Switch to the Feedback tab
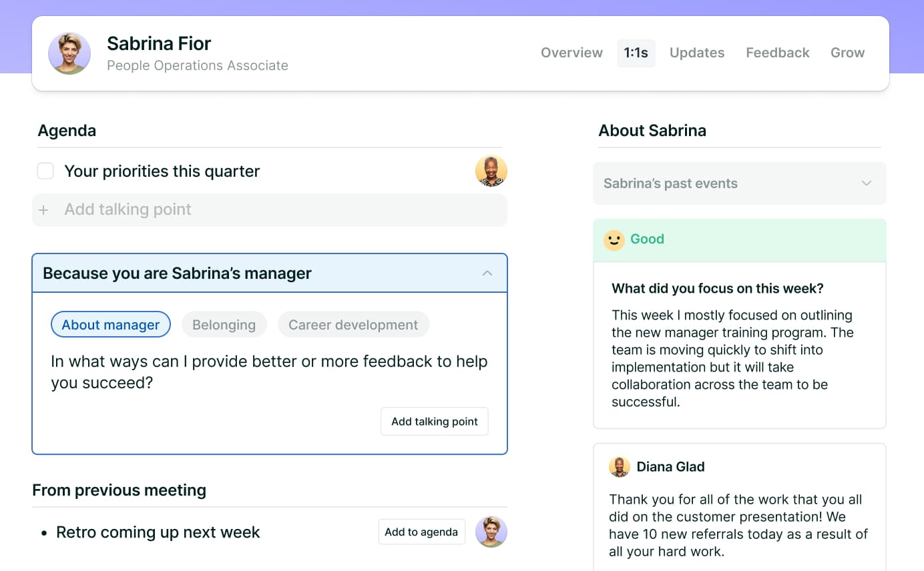 [x=777, y=53]
